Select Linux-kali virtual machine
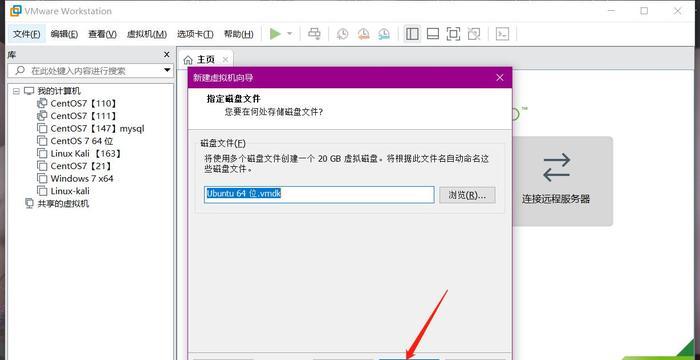 [x=70, y=191]
